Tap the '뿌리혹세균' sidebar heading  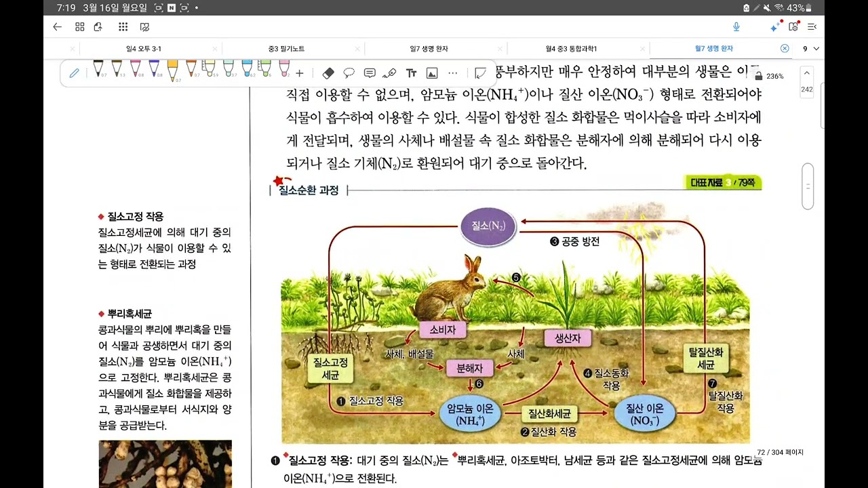pos(130,314)
